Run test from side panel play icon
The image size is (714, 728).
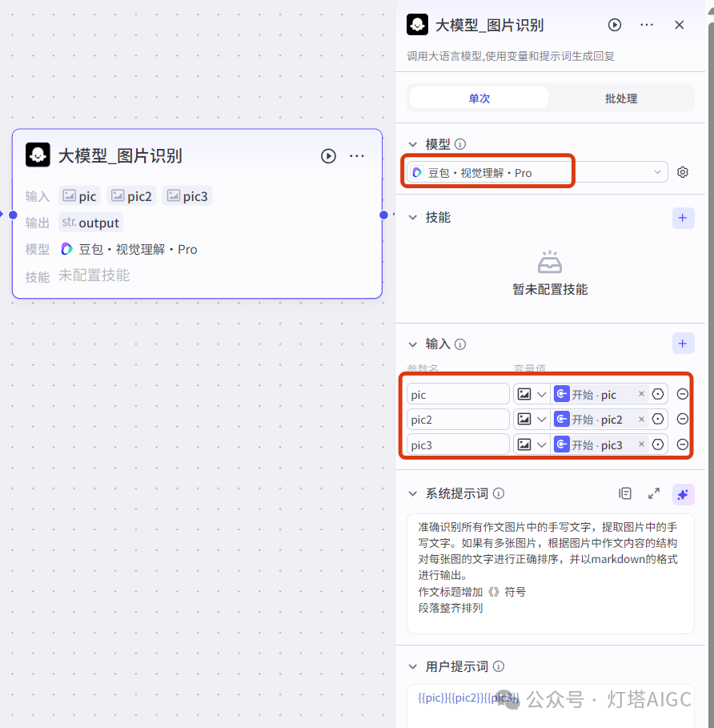coord(615,25)
